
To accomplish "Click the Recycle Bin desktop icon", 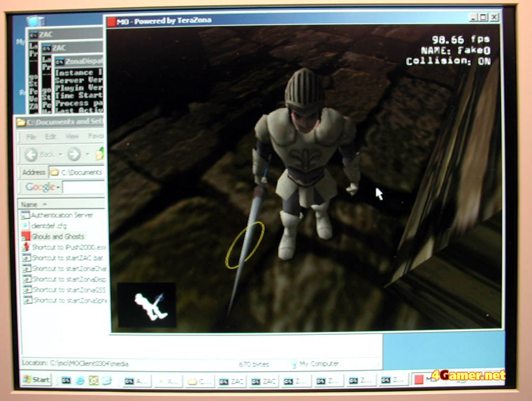I will 35,22.
